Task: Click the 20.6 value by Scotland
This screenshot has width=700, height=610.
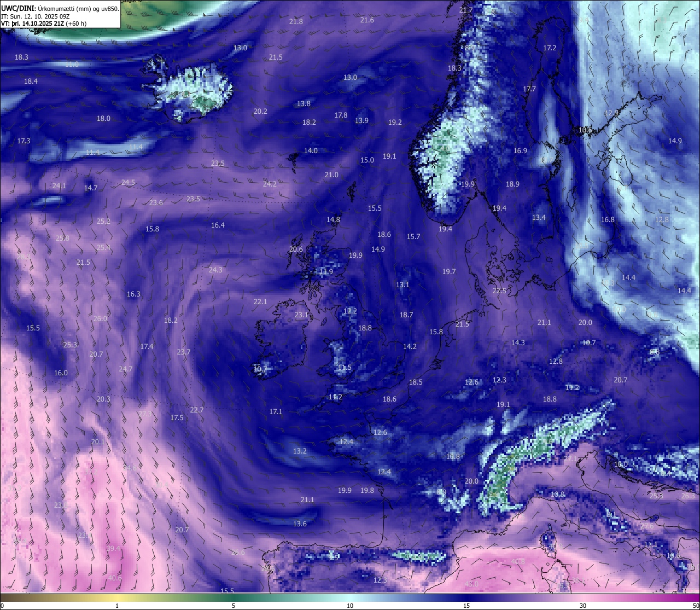Action: [x=296, y=249]
